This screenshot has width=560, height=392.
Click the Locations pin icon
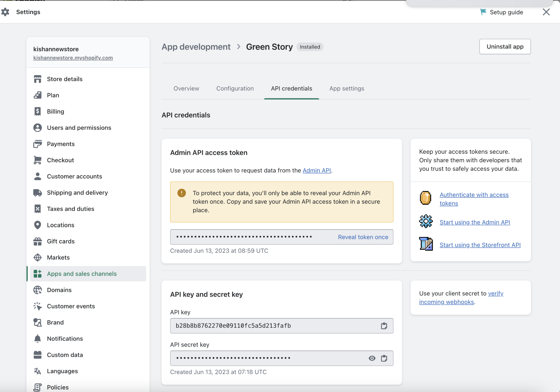pos(37,225)
